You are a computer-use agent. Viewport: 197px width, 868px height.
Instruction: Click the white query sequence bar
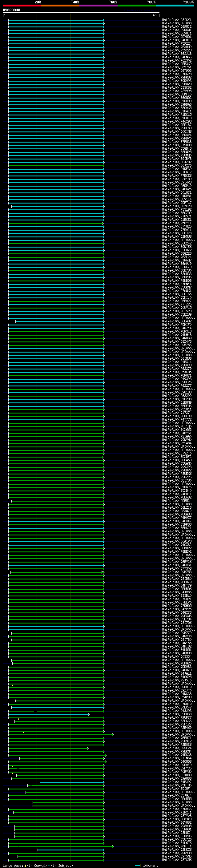(81, 13)
